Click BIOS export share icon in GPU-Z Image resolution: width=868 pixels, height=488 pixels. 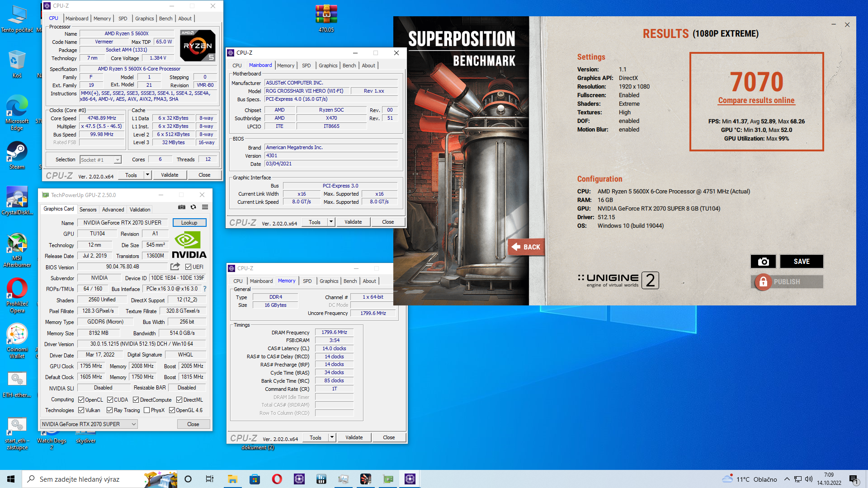175,267
